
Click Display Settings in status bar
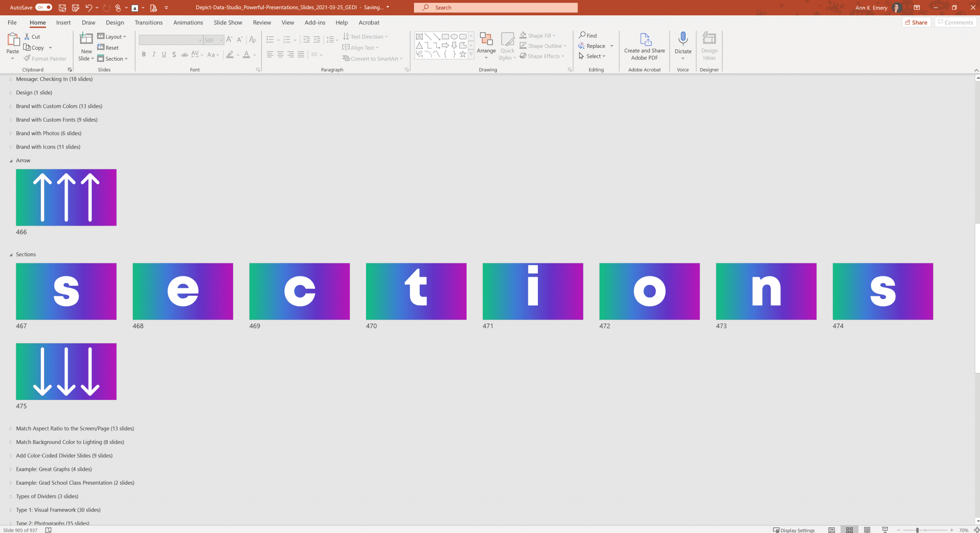coord(794,530)
